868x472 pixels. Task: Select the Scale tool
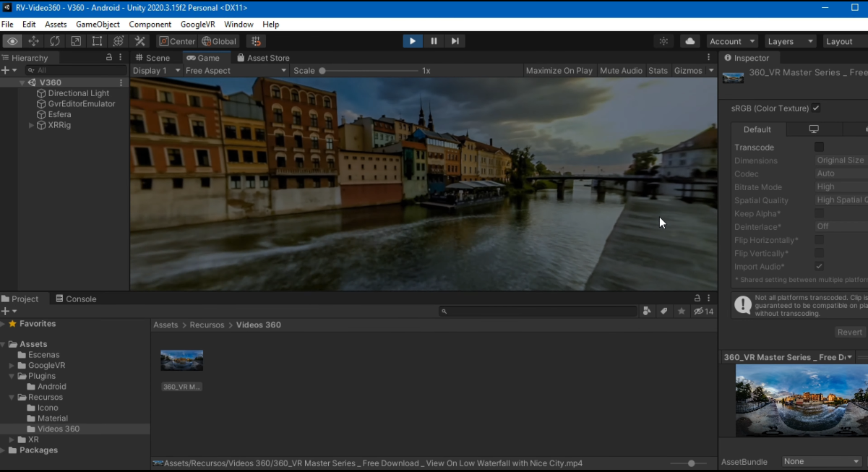[x=75, y=41]
